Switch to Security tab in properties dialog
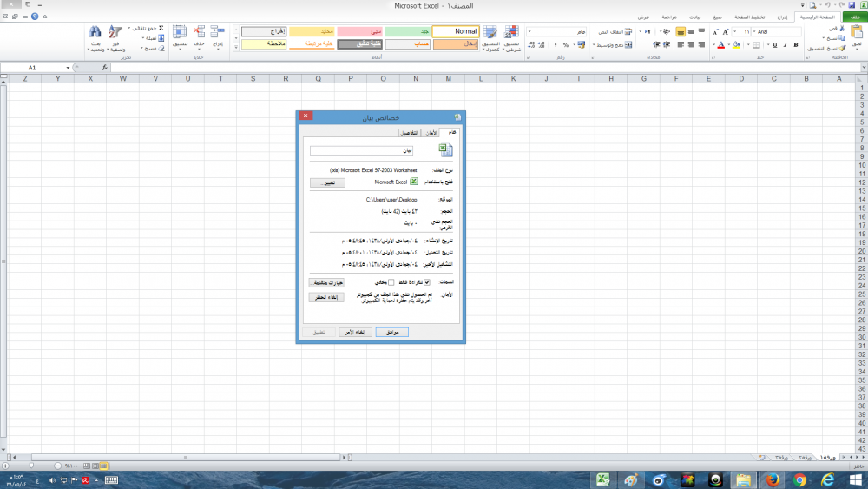This screenshot has width=868, height=489. coord(431,133)
